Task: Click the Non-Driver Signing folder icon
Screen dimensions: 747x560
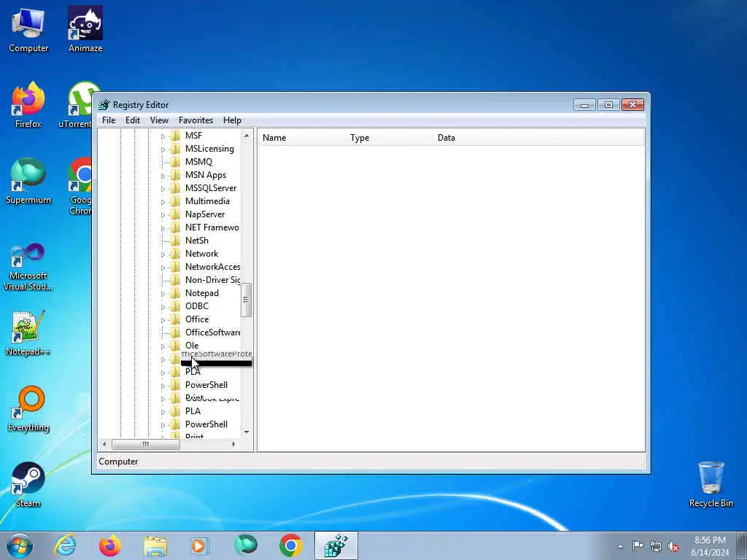Action: [176, 280]
